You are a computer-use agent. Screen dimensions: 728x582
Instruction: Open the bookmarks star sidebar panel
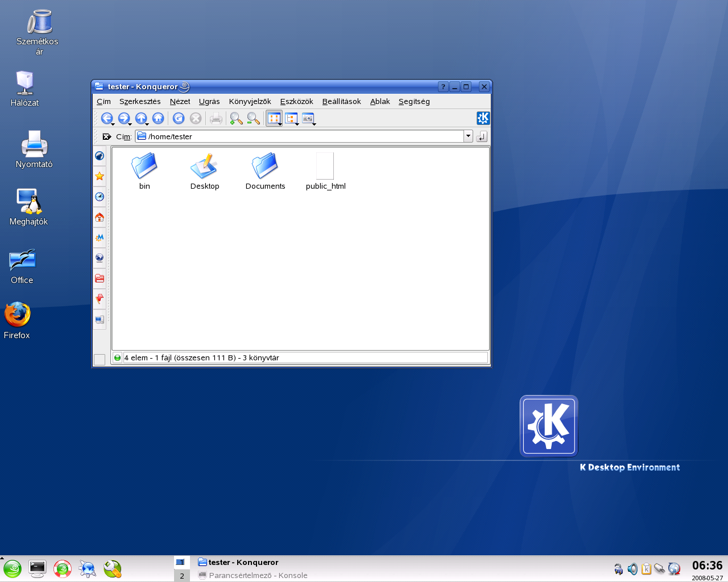pyautogui.click(x=100, y=176)
